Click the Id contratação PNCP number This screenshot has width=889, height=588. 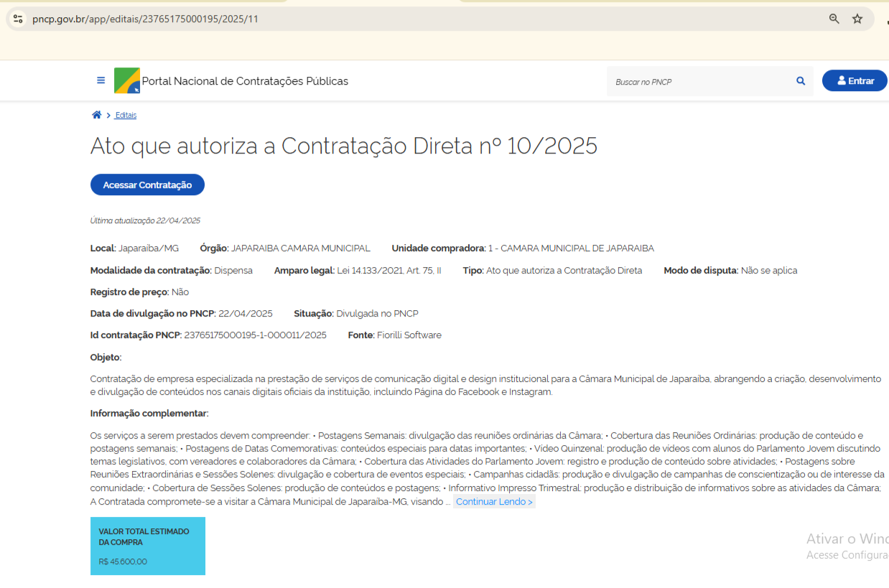[255, 335]
